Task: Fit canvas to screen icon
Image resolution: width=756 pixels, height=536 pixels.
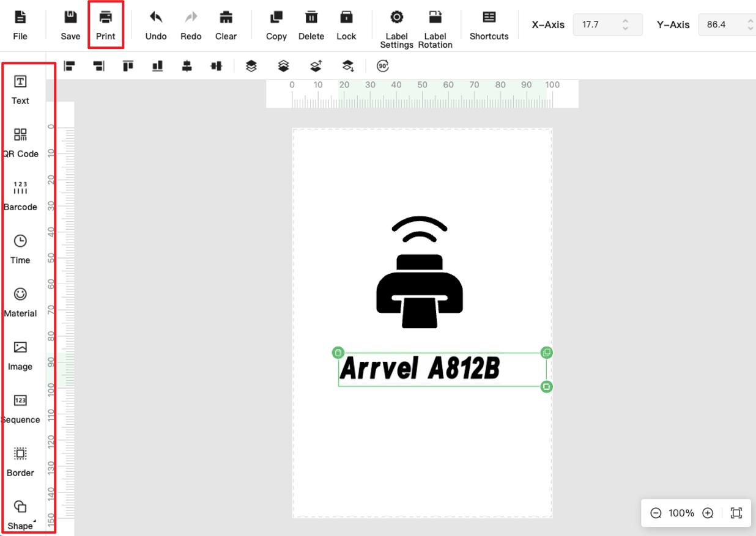Action: pos(736,513)
